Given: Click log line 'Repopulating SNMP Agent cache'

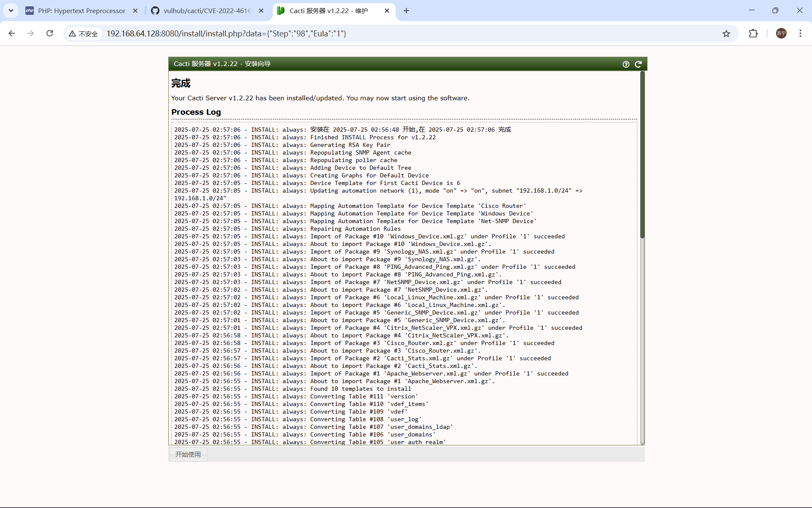Looking at the screenshot, I should [x=293, y=153].
